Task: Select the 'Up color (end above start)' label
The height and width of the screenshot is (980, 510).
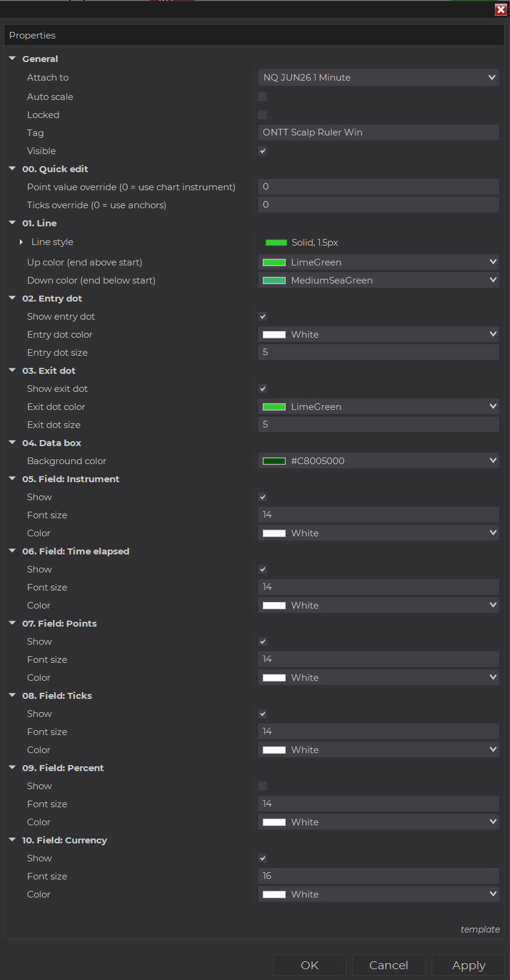Action: [x=85, y=262]
